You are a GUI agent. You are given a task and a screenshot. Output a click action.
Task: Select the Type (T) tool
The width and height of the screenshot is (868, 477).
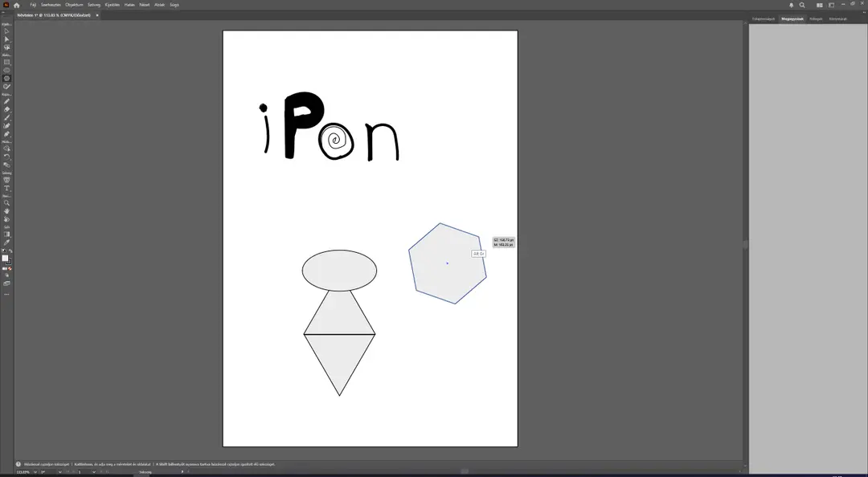(x=6, y=188)
